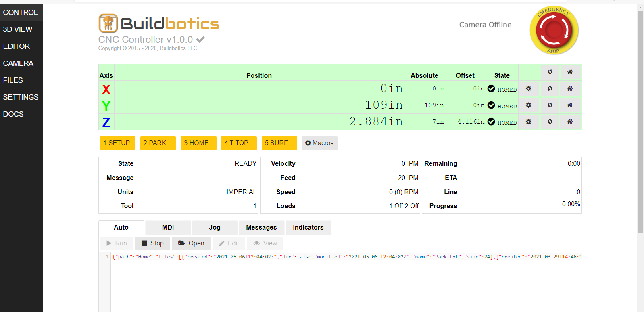Zero all axes offsets in header
The image size is (644, 312).
(550, 72)
